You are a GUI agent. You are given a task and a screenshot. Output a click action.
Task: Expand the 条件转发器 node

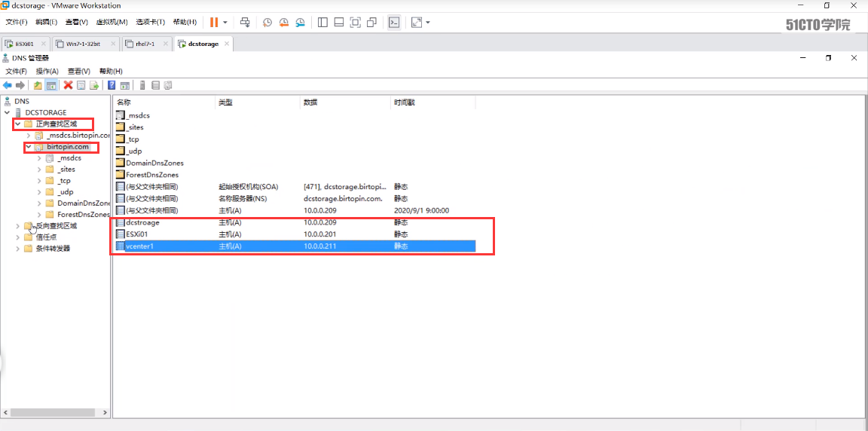coord(18,249)
